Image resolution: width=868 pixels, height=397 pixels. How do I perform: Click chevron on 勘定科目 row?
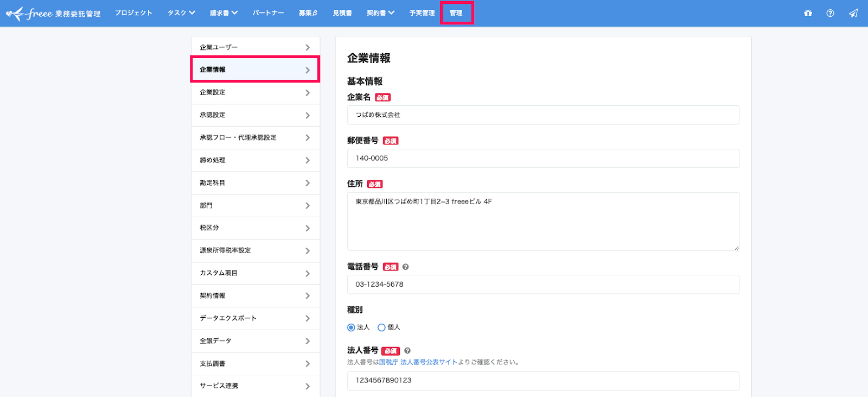point(308,183)
